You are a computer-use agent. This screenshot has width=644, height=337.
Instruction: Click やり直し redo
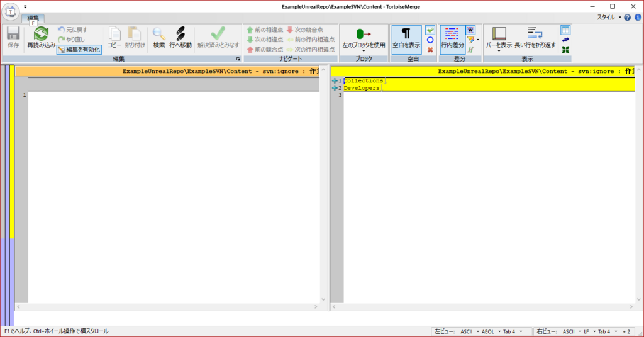click(72, 40)
